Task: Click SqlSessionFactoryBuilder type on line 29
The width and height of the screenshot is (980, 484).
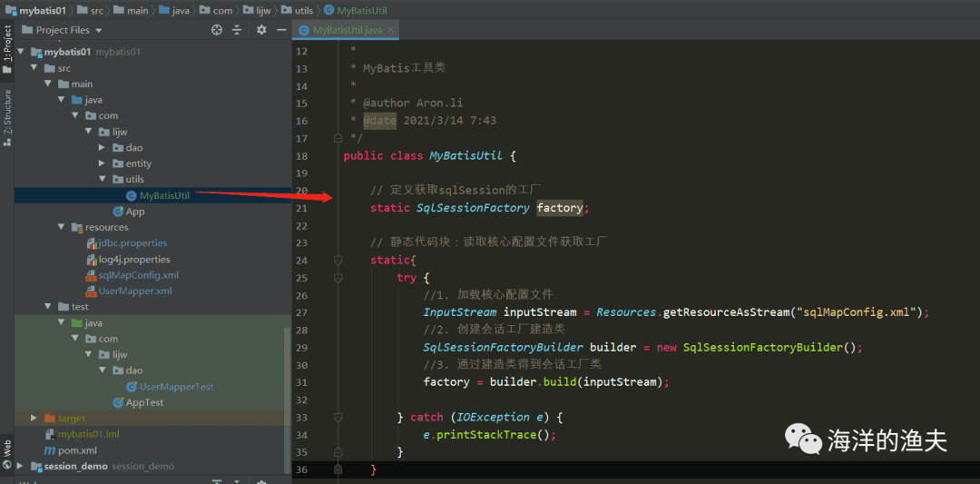Action: point(503,347)
